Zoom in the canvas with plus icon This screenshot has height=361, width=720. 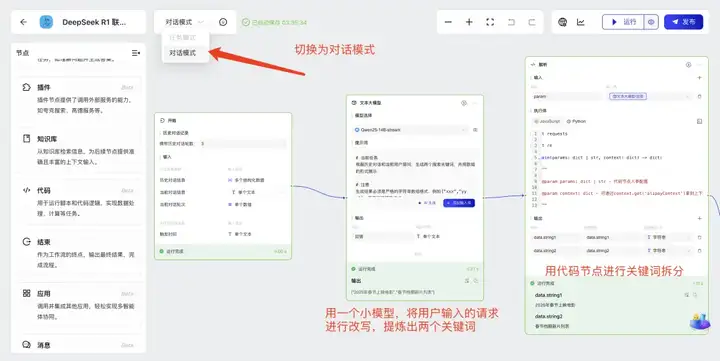(469, 22)
